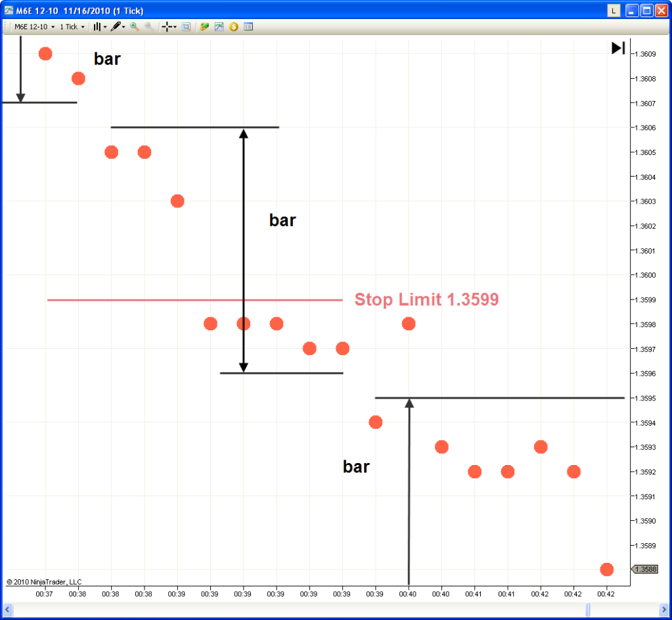This screenshot has height=620, width=672.
Task: Open the chart properties icon
Action: [248, 27]
